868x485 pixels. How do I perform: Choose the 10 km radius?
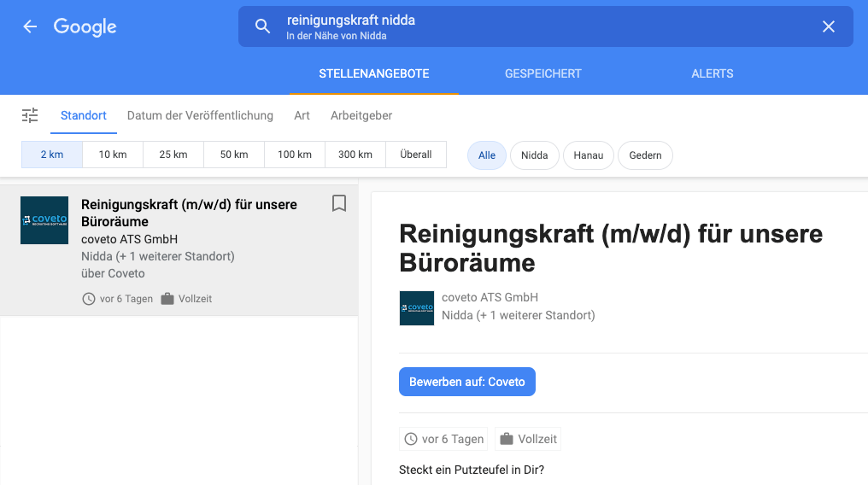coord(113,155)
